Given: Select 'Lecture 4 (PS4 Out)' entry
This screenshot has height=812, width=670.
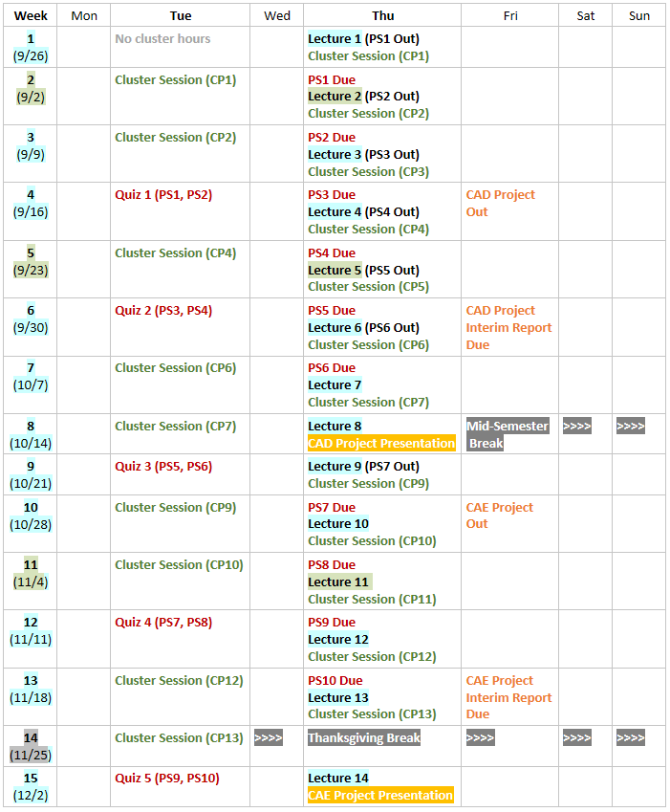Looking at the screenshot, I should 363,211.
